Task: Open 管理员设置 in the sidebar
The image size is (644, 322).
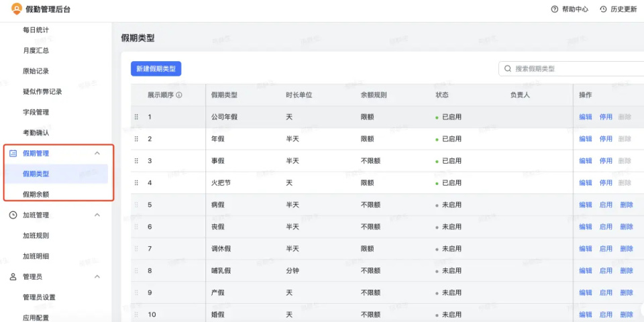Action: pos(39,297)
